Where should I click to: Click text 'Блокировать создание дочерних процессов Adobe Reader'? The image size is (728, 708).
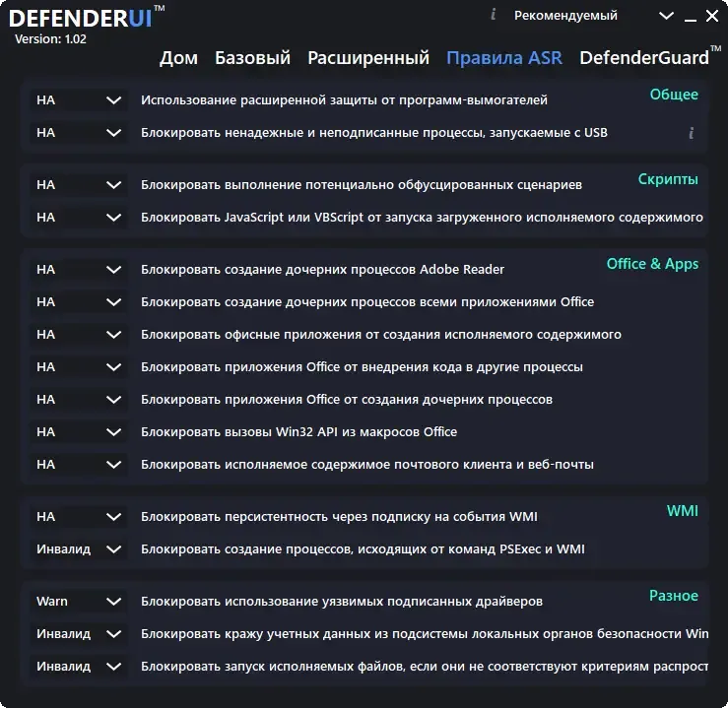tap(322, 270)
